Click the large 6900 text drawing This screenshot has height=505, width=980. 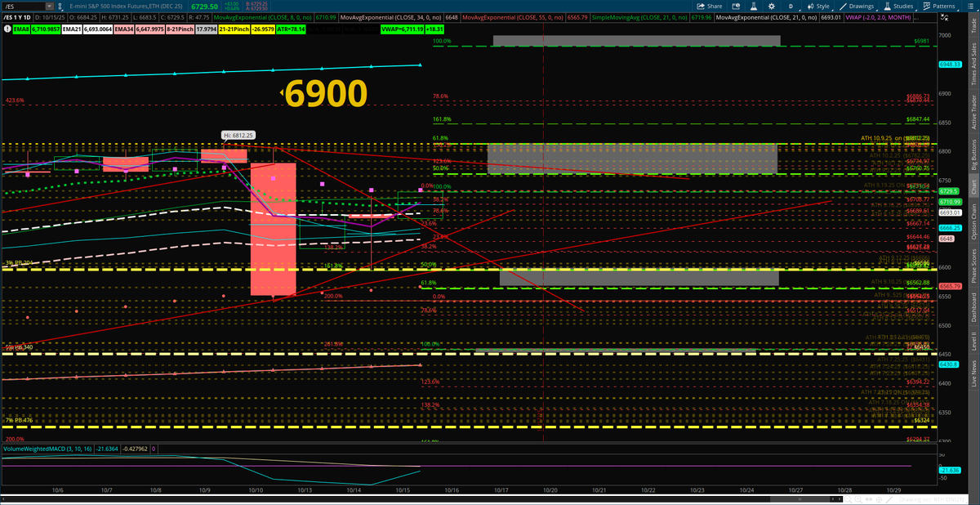(326, 94)
